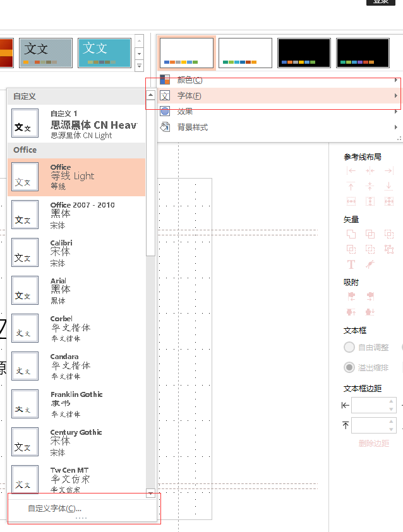The height and width of the screenshot is (532, 403).
Task: Open the 背景样式 background styles submenu
Action: click(279, 127)
